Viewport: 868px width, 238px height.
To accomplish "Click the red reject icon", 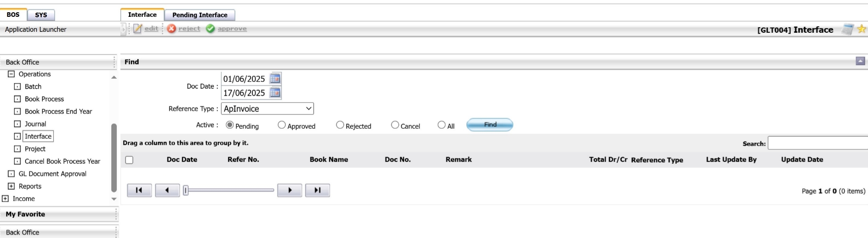I will click(x=171, y=29).
